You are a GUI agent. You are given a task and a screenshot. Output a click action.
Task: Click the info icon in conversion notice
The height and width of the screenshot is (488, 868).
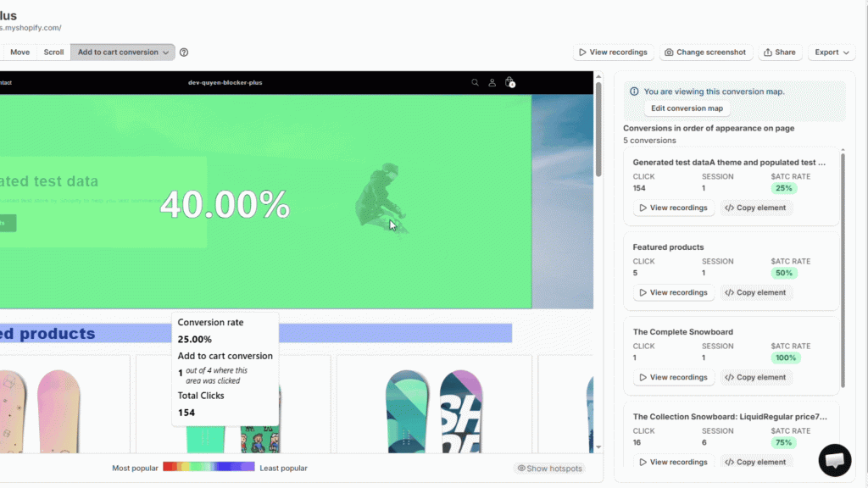click(x=634, y=91)
